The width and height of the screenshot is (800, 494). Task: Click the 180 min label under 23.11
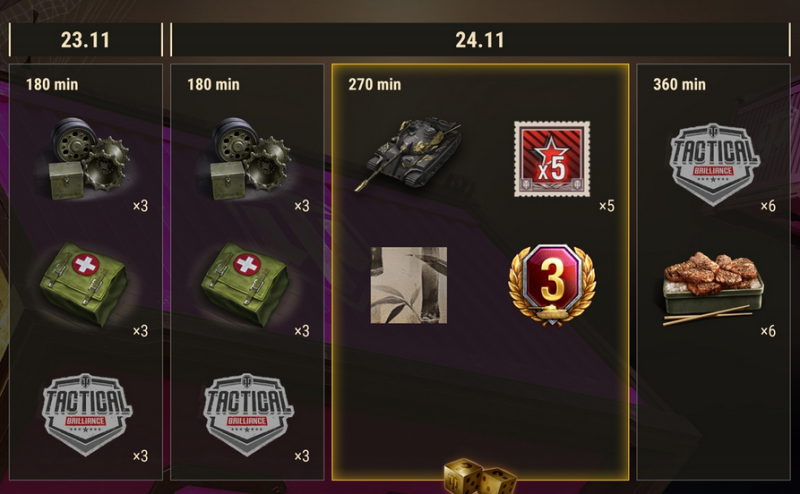coord(52,84)
